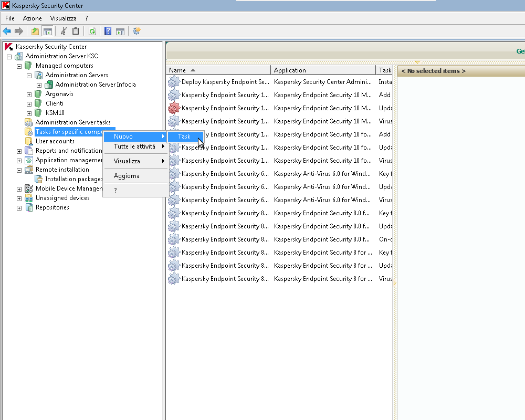This screenshot has width=525, height=420.
Task: Click the Deploy Kaspersky Endpoint task gear icon
Action: [174, 82]
